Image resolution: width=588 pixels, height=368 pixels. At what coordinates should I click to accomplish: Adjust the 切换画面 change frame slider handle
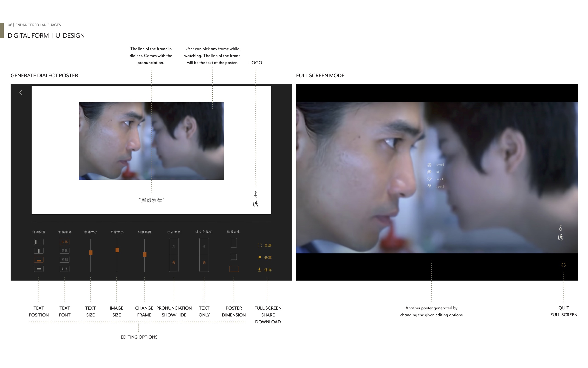[x=144, y=255]
